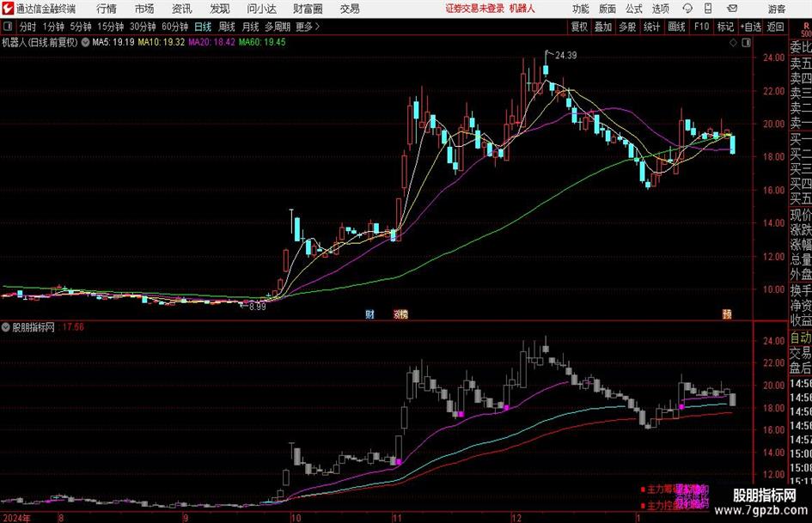Switch to the 分时 period tab
Screen dimensions: 812x523
click(x=28, y=27)
